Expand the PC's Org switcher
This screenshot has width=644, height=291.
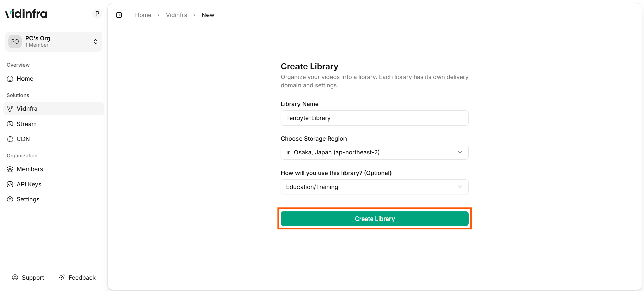click(x=54, y=42)
